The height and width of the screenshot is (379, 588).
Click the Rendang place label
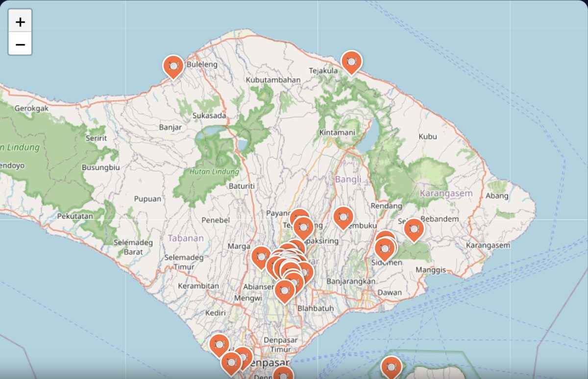coord(387,206)
